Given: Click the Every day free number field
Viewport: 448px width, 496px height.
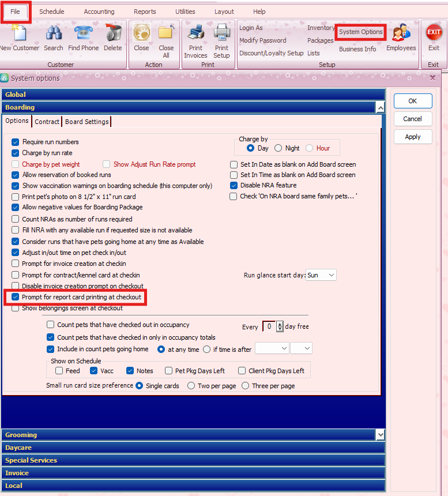Looking at the screenshot, I should (x=269, y=326).
